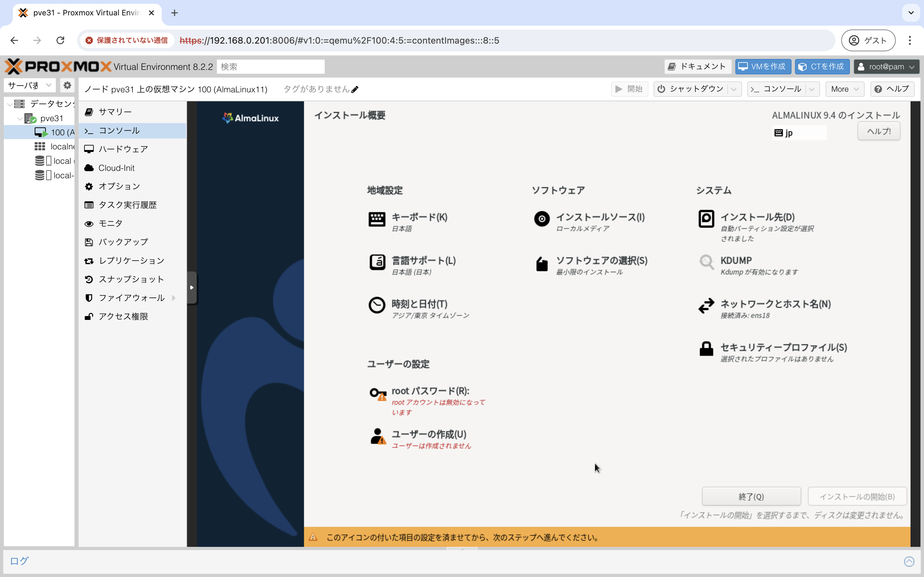Click the VMを作成 button
The width and height of the screenshot is (924, 577).
(x=763, y=67)
